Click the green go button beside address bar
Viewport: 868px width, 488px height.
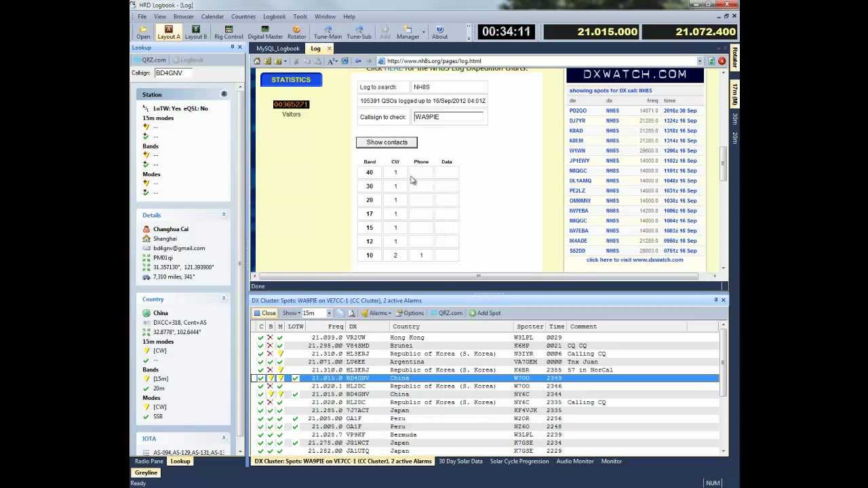pos(711,61)
